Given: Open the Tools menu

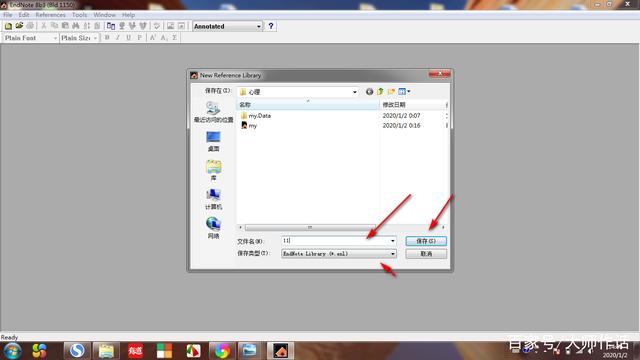Looking at the screenshot, I should tap(80, 15).
